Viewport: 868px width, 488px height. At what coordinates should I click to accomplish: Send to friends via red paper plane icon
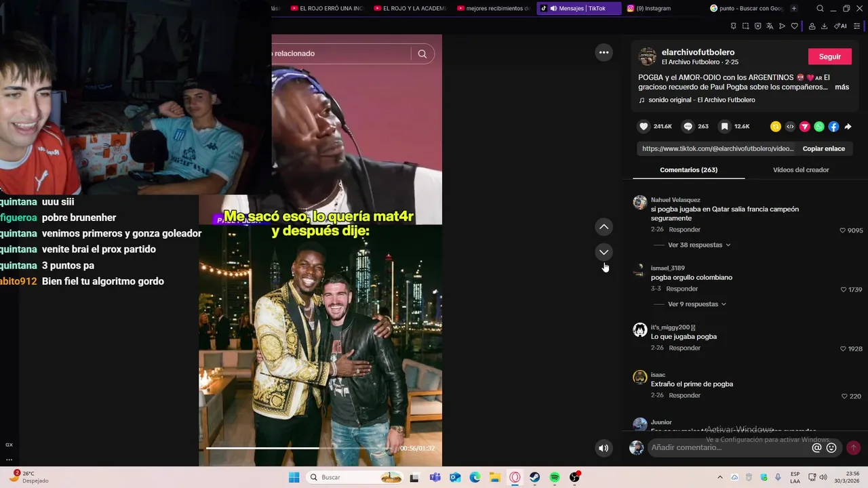coord(805,127)
